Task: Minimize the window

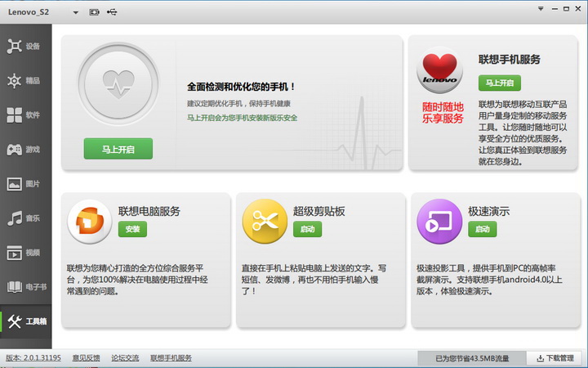Action: 555,9
